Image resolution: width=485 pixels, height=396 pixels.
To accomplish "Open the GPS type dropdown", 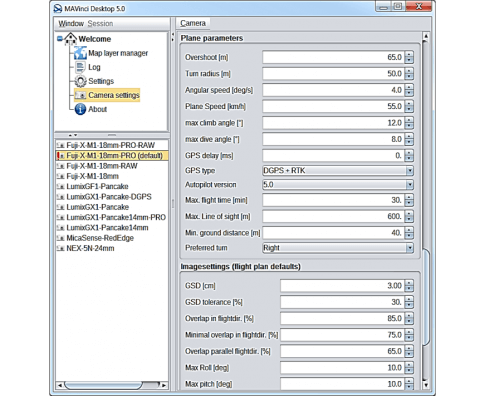I will click(338, 171).
